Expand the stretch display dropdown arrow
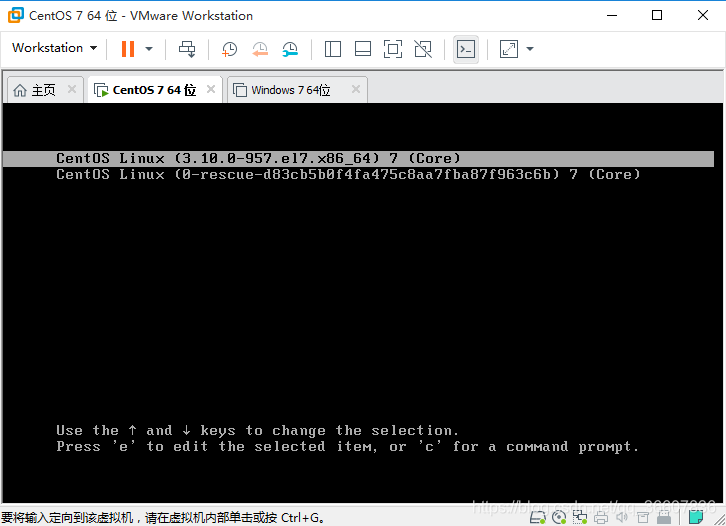The width and height of the screenshot is (726, 526). (x=530, y=49)
